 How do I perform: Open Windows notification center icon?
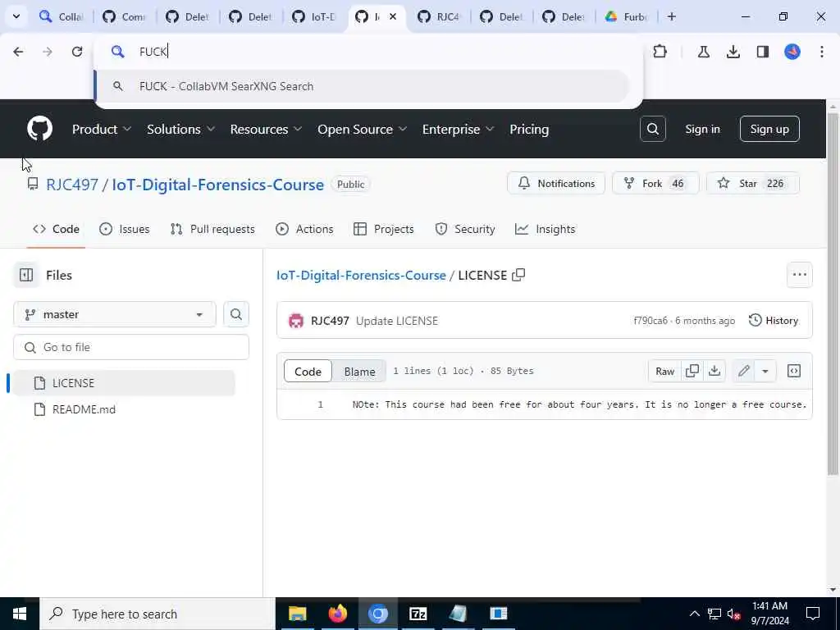(813, 614)
